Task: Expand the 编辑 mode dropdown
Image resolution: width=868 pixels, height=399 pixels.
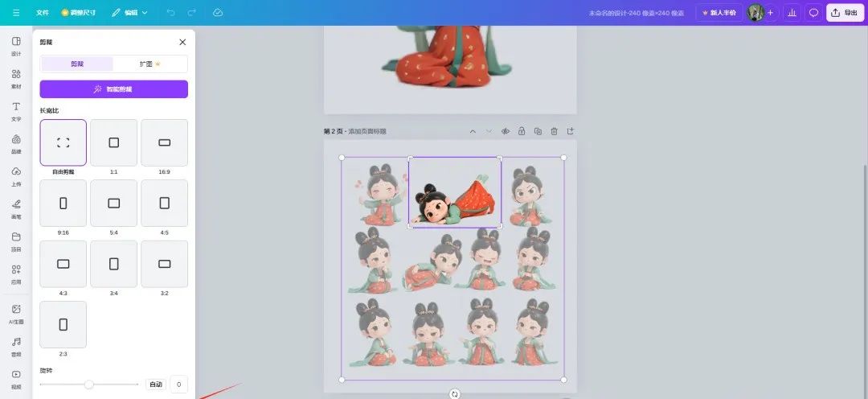Action: [x=129, y=12]
